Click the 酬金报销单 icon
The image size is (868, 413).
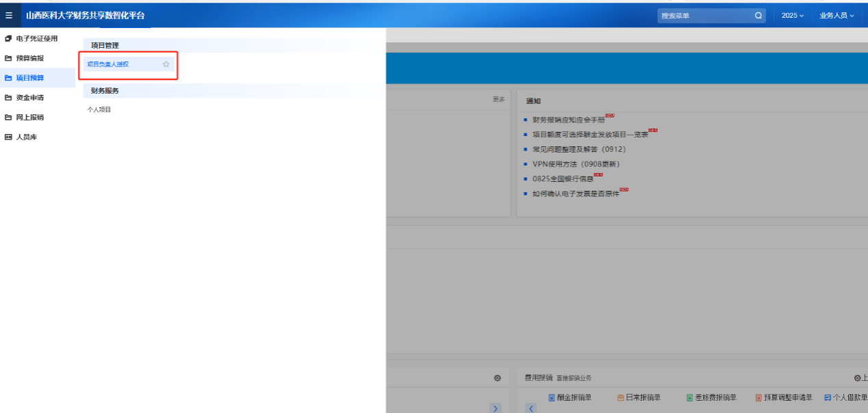551,398
